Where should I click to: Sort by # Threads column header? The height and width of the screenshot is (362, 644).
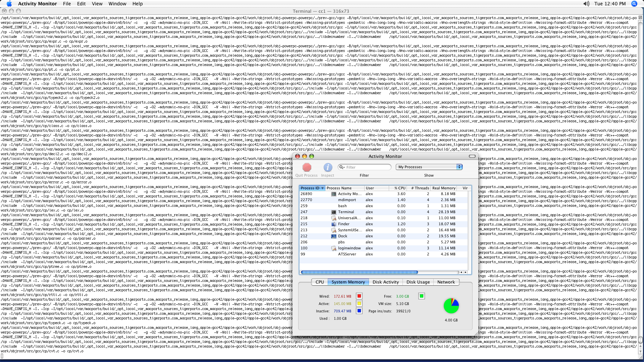419,188
